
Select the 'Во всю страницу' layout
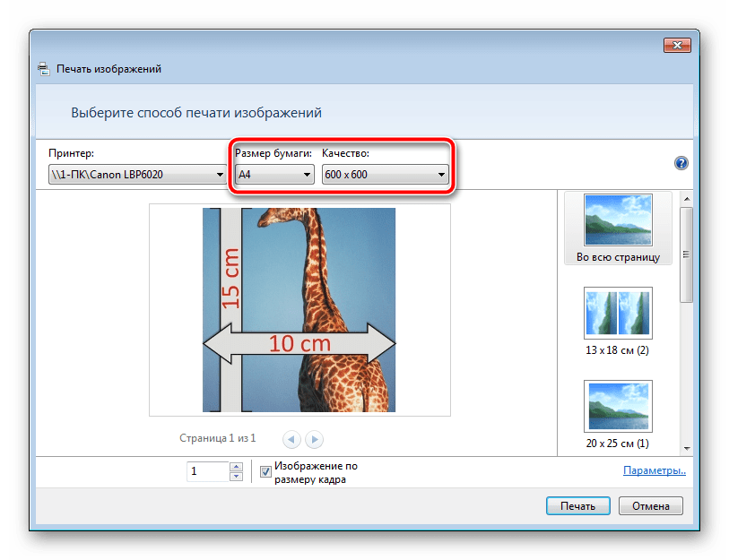618,228
